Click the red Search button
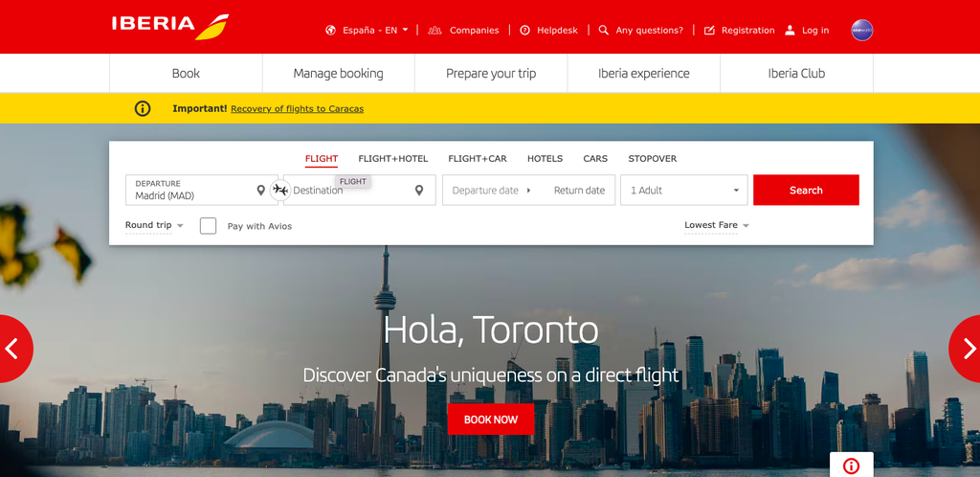This screenshot has width=980, height=477. click(806, 190)
